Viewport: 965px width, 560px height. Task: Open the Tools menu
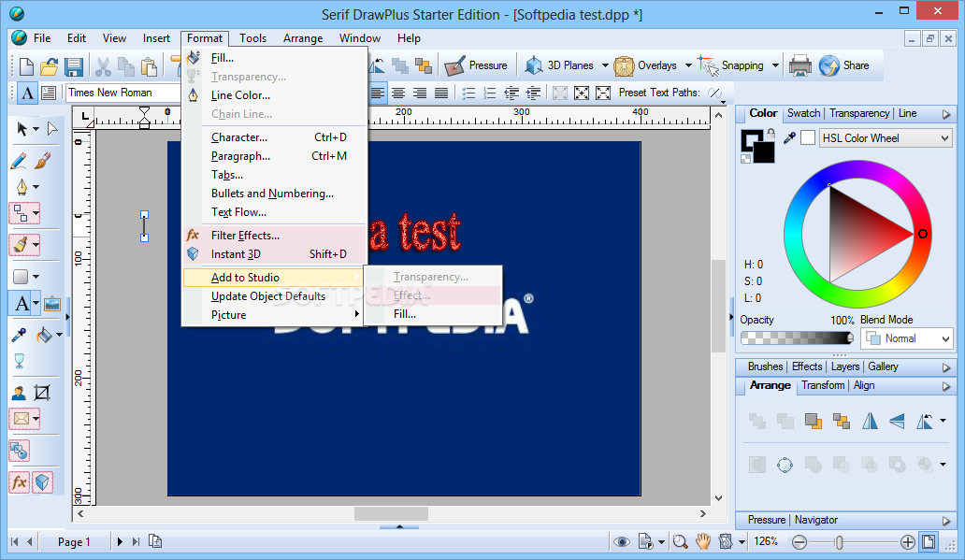pyautogui.click(x=253, y=38)
